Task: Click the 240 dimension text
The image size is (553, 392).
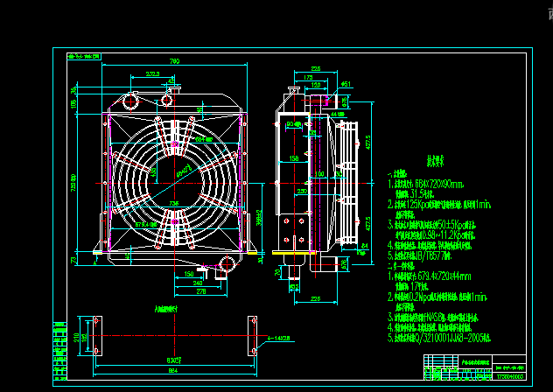Action: pos(198,283)
